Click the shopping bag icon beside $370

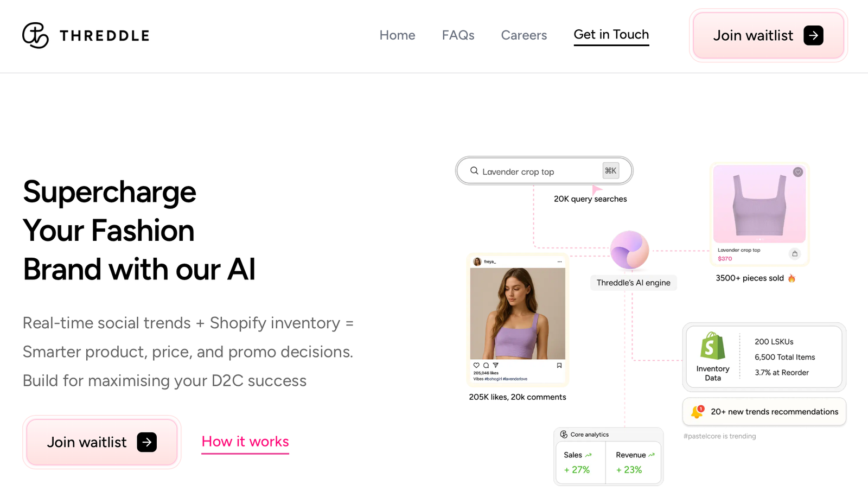(795, 253)
